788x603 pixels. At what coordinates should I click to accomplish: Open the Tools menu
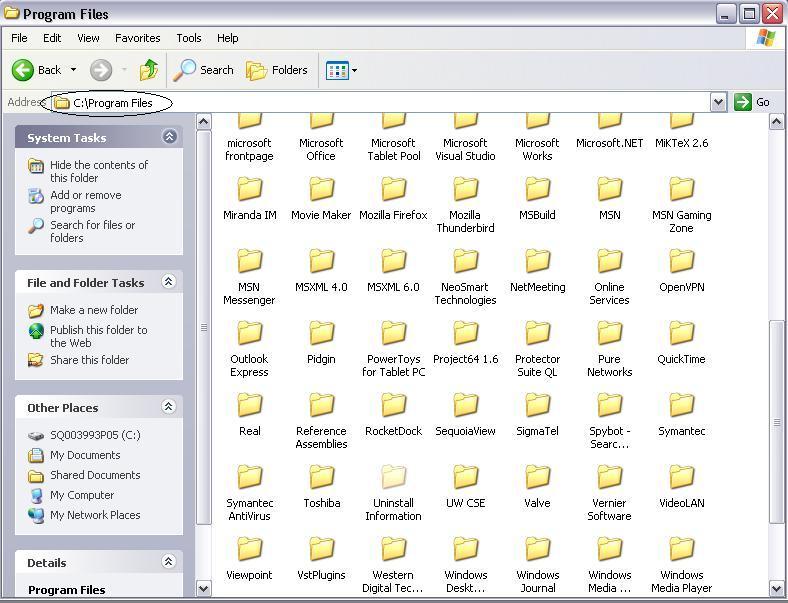pos(189,38)
